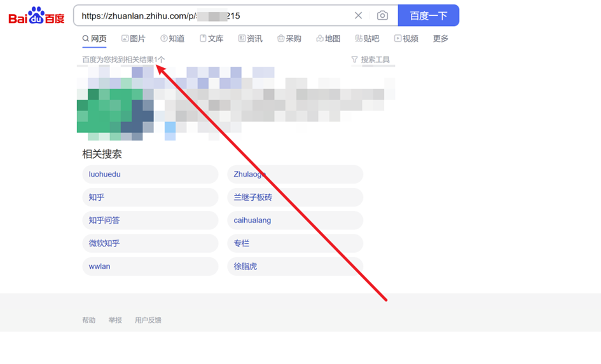The image size is (601, 364).
Task: Click the 相关搜索 heading
Action: [x=102, y=154]
